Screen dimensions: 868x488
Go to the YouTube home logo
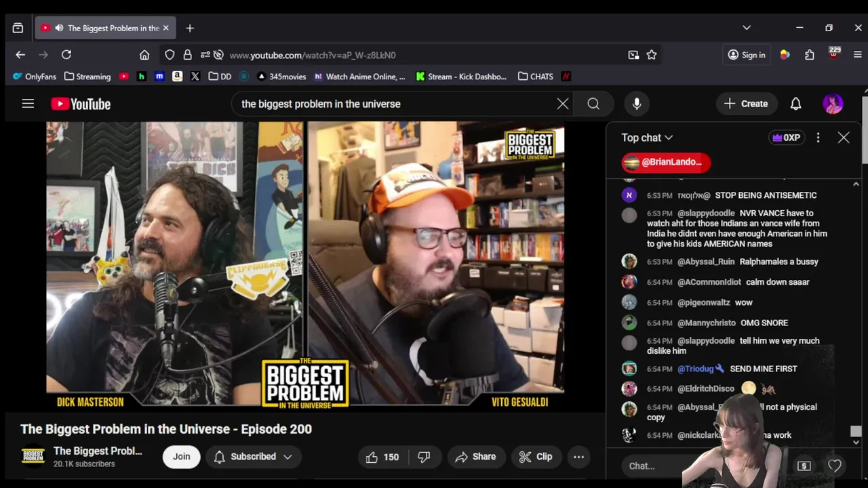coord(81,104)
